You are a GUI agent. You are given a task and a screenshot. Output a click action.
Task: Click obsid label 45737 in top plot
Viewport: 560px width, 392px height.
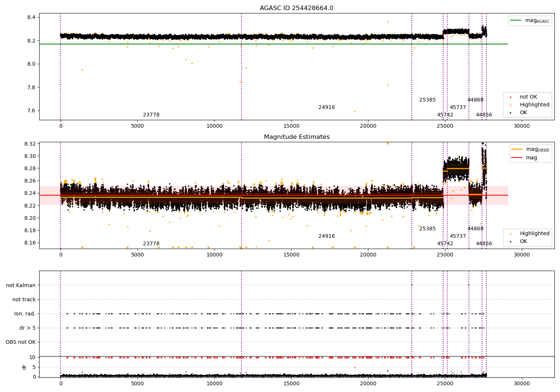point(458,107)
